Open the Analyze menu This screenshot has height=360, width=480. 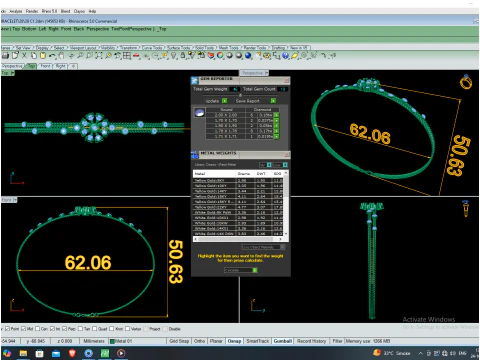click(16, 11)
